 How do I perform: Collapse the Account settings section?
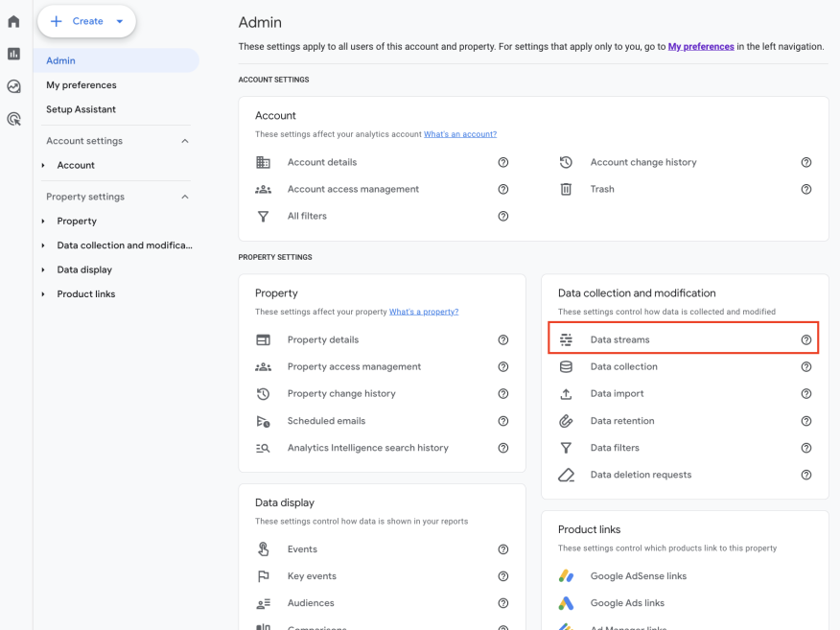(186, 140)
